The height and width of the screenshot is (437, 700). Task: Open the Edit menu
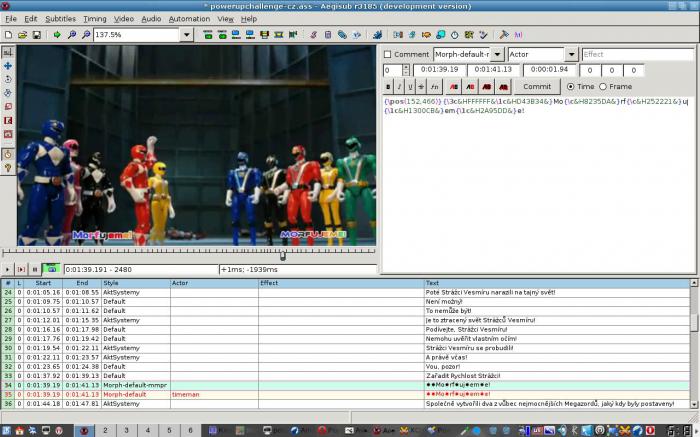pos(30,19)
